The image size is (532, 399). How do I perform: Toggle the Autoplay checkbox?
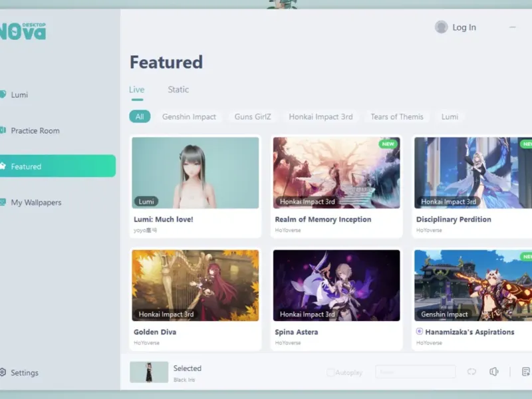click(331, 372)
